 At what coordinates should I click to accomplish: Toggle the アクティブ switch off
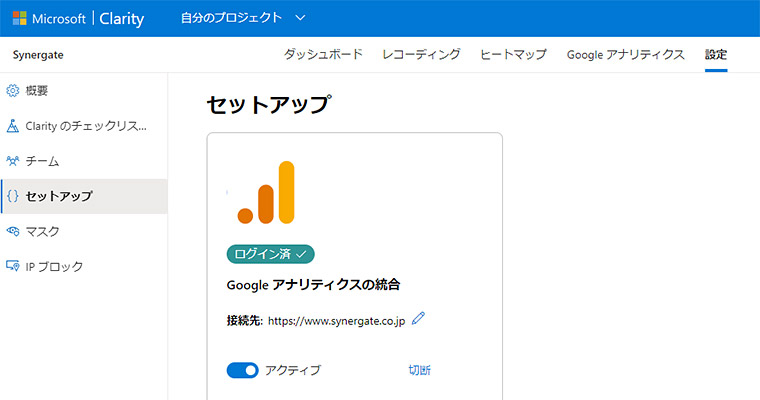click(x=242, y=370)
